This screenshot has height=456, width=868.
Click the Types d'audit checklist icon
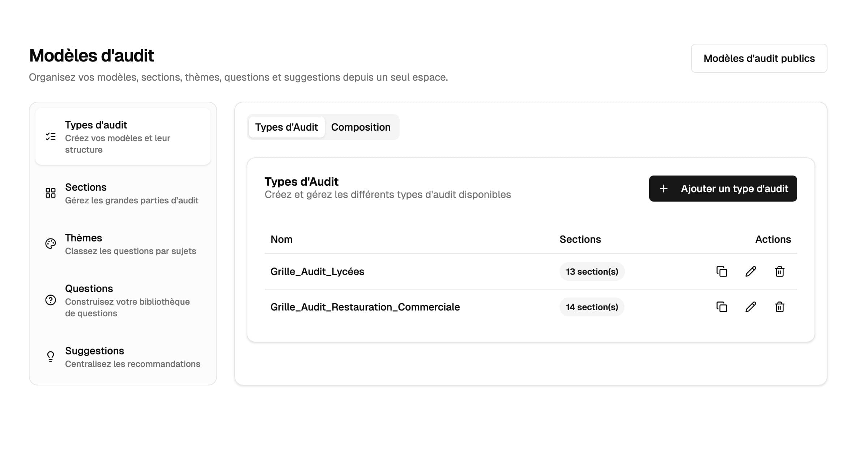point(51,136)
